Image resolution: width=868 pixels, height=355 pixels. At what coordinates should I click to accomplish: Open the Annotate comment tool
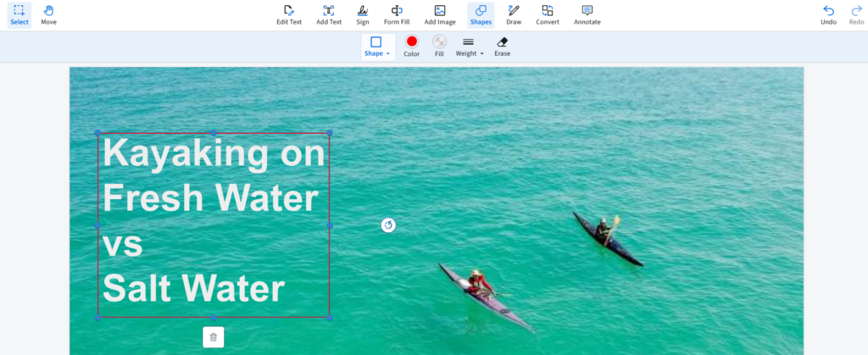[x=587, y=14]
